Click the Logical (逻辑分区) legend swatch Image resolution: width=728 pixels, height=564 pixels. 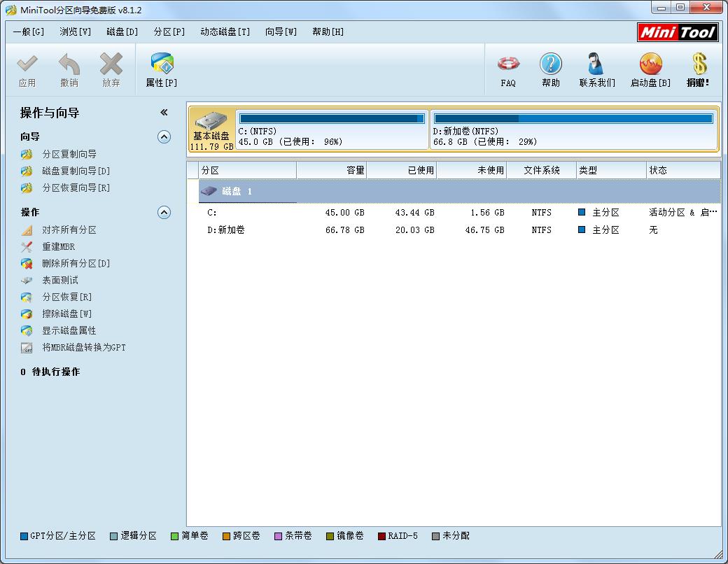[113, 536]
